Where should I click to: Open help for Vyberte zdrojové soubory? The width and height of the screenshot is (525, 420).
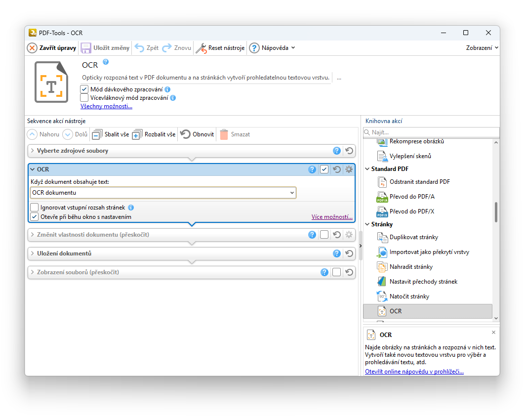[337, 151]
